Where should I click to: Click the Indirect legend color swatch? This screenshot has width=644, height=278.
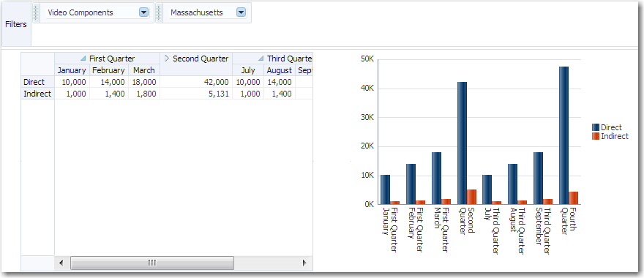click(596, 136)
